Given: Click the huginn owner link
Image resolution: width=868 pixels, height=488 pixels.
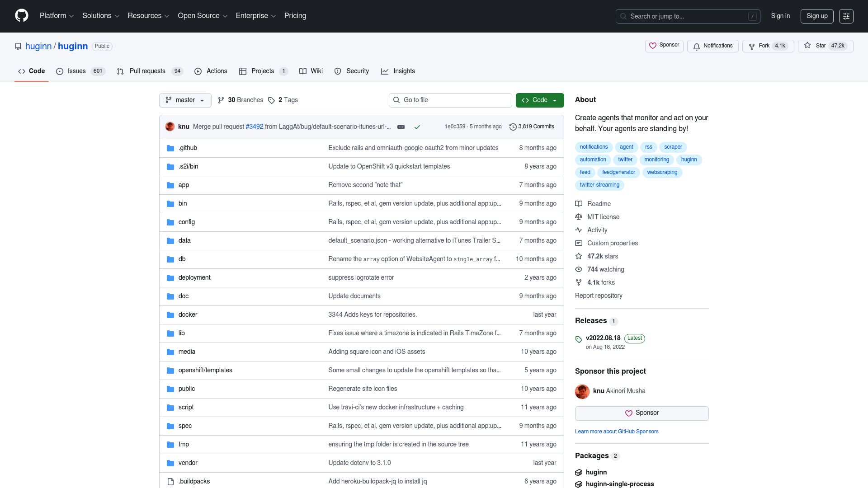Looking at the screenshot, I should point(38,47).
